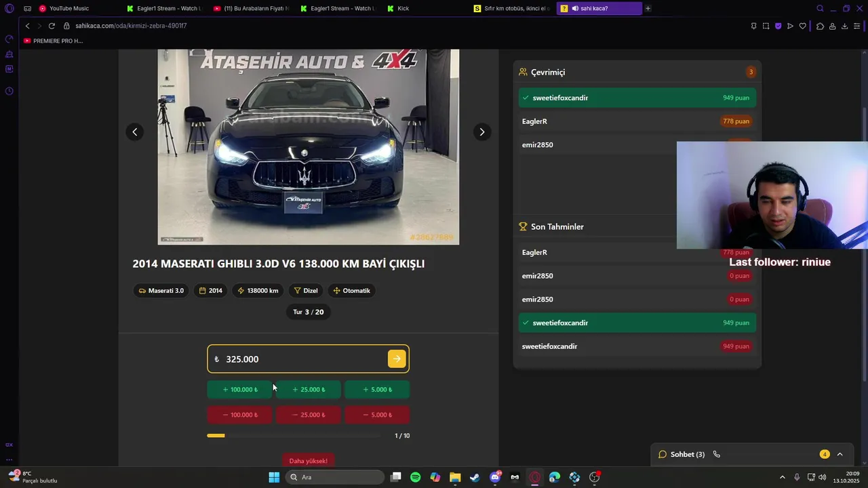This screenshot has height=488, width=868.
Task: Add 100.000 ₺ to the guess
Action: pyautogui.click(x=239, y=390)
